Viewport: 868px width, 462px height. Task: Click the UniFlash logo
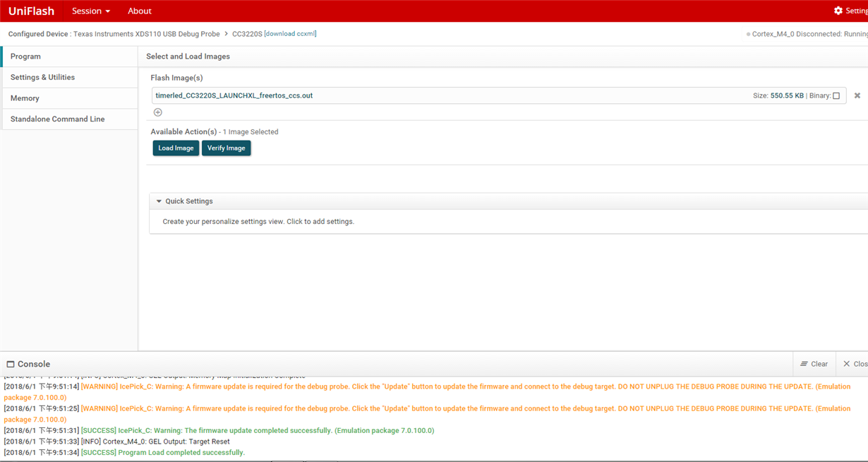pos(31,11)
